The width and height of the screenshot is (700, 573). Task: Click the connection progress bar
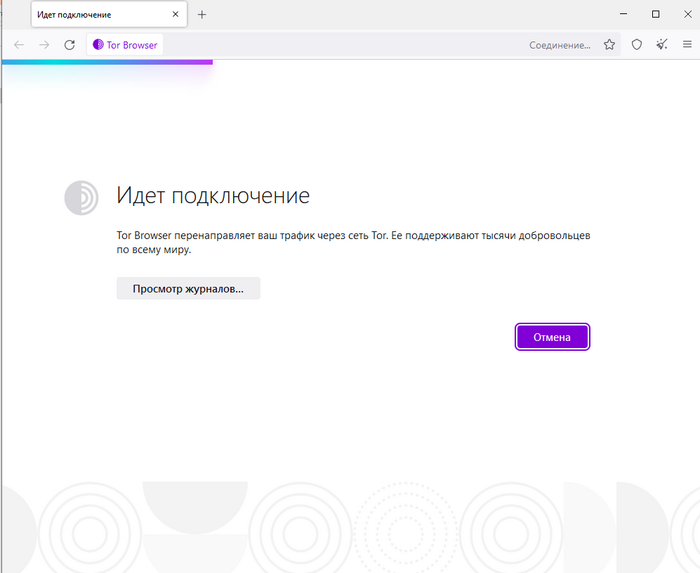tap(107, 62)
